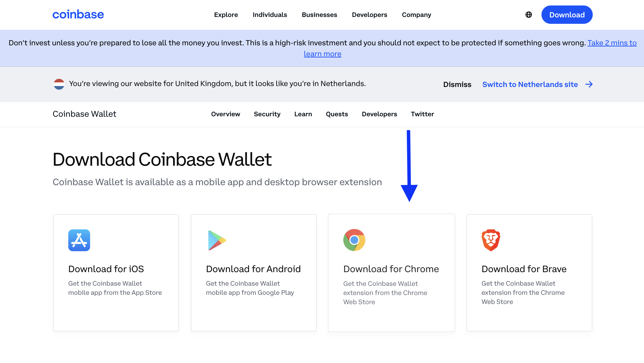The height and width of the screenshot is (363, 644).
Task: Click arrow beside Switch to Netherlands site
Action: click(589, 84)
